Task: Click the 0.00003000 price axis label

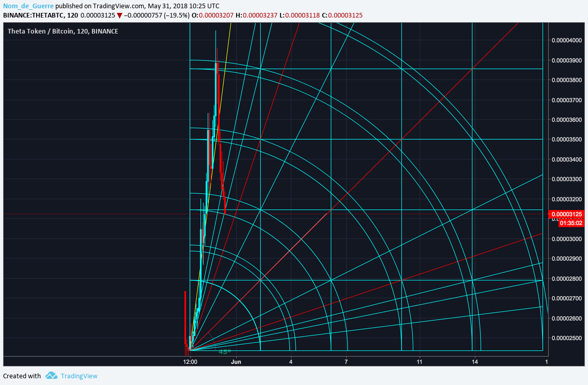Action: (567, 239)
